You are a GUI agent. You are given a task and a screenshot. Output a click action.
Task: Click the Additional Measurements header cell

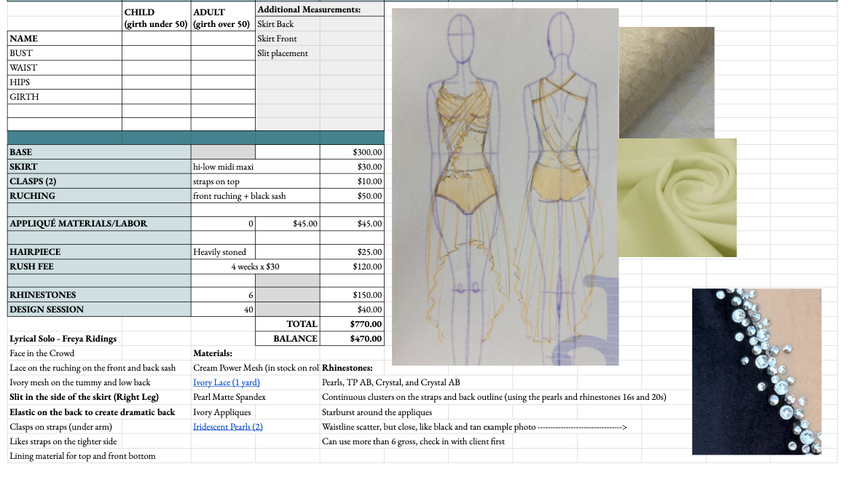(x=320, y=9)
